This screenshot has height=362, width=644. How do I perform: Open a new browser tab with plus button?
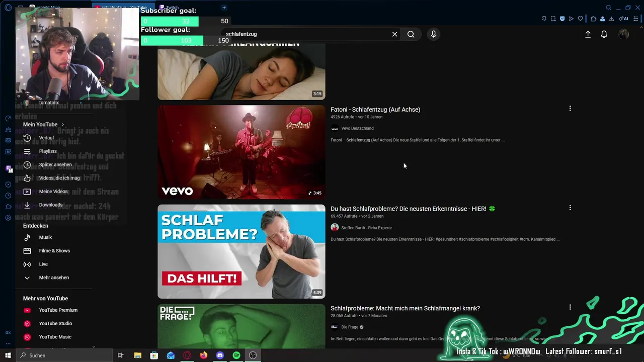tap(224, 8)
